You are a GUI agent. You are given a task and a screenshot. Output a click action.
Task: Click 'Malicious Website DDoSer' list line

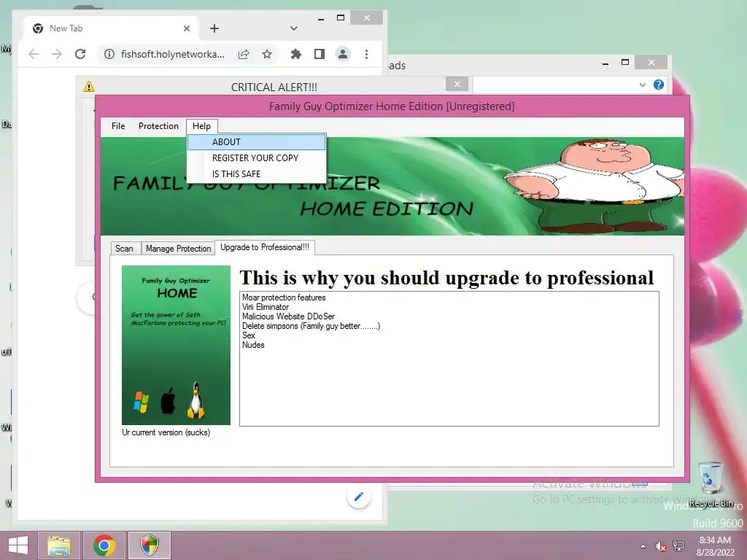288,316
